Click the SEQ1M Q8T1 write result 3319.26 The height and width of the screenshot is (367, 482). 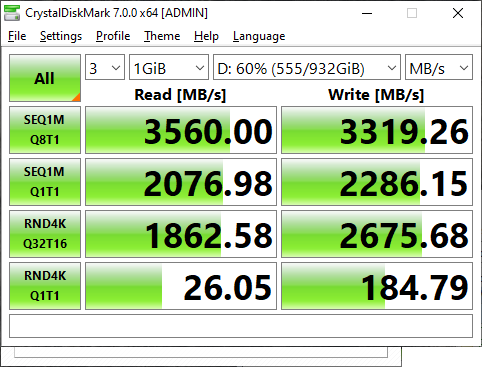(377, 130)
